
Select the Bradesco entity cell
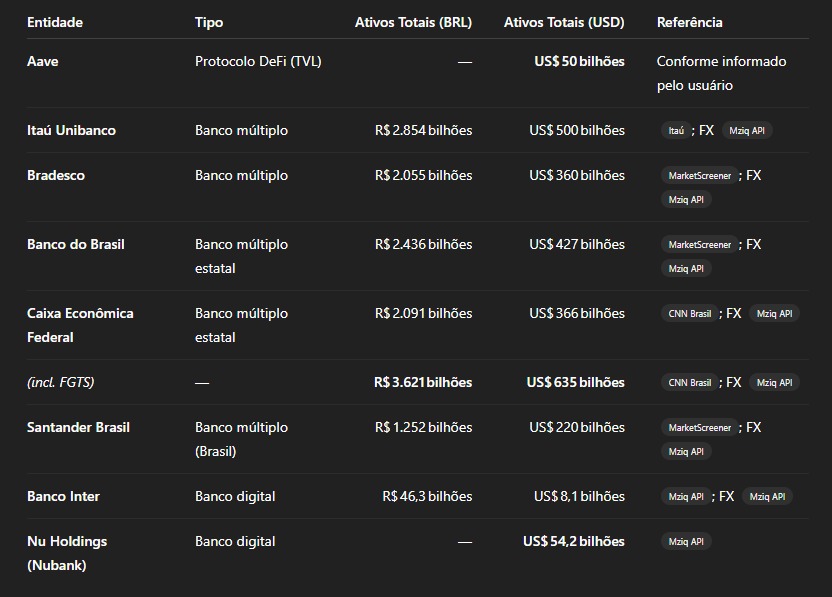(56, 176)
